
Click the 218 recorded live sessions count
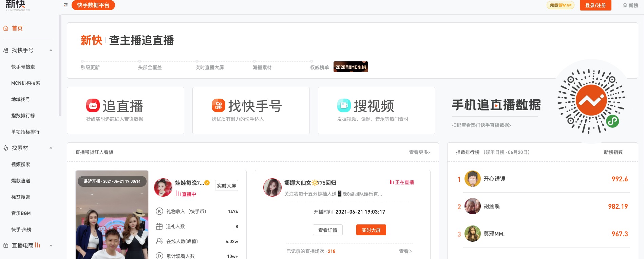[332, 251]
